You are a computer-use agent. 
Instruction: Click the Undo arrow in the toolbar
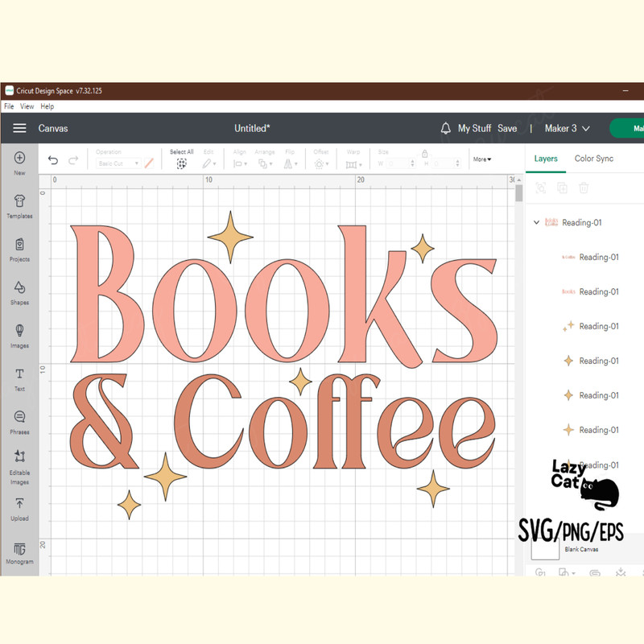pos(53,160)
